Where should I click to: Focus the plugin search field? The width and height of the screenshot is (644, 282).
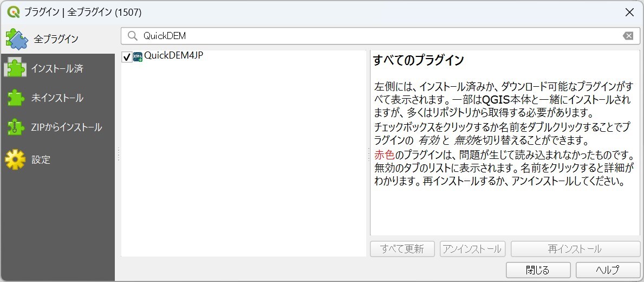click(380, 36)
